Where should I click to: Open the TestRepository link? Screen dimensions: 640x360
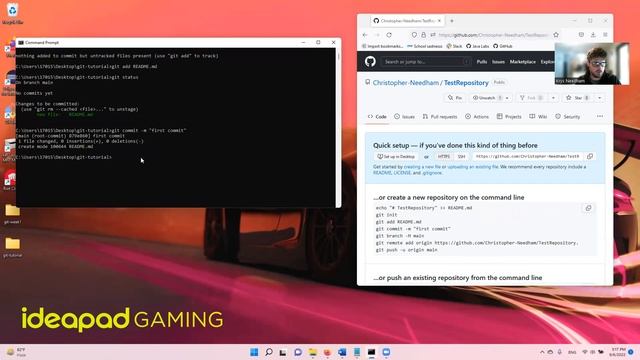[466, 83]
